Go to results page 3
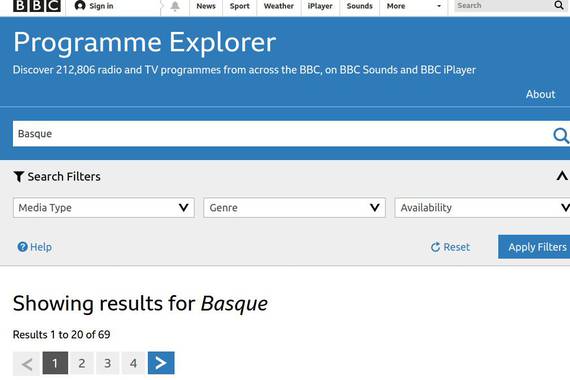The width and height of the screenshot is (570, 380). tap(108, 363)
